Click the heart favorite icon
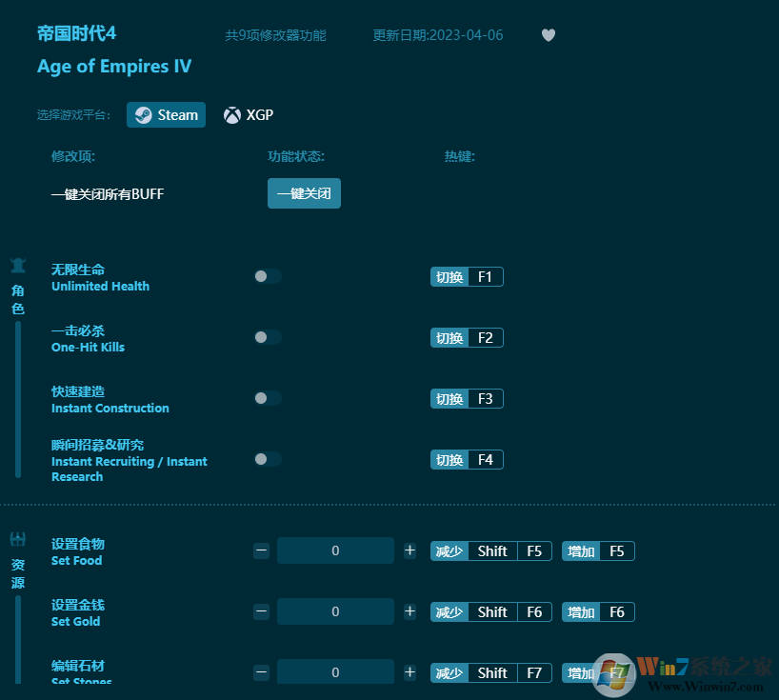The image size is (779, 700). 548,35
